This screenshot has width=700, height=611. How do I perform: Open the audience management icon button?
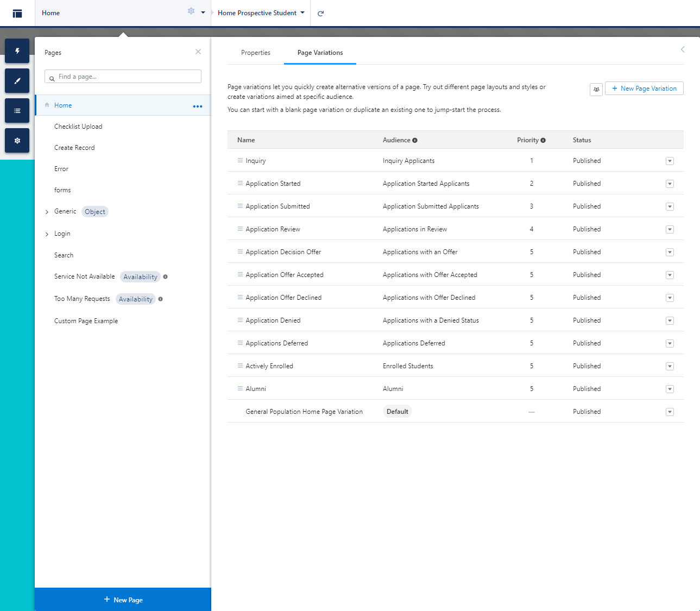596,89
